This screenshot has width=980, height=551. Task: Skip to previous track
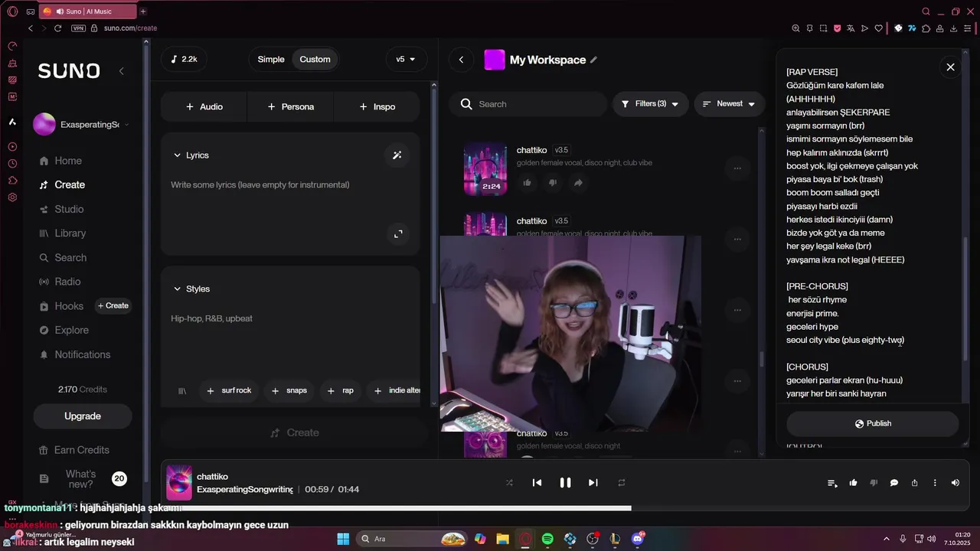coord(537,482)
